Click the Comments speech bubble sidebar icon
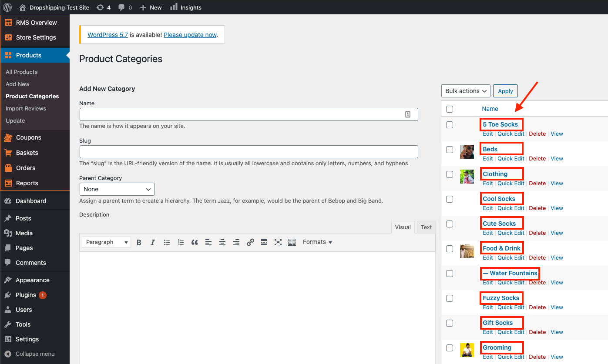 [x=8, y=263]
